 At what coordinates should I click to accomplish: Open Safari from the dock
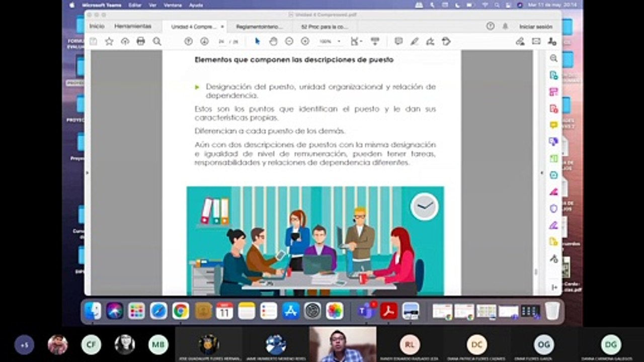click(158, 311)
